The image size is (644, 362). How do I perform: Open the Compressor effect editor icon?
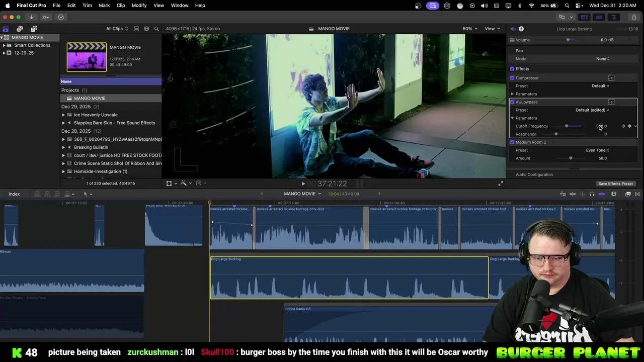click(611, 78)
